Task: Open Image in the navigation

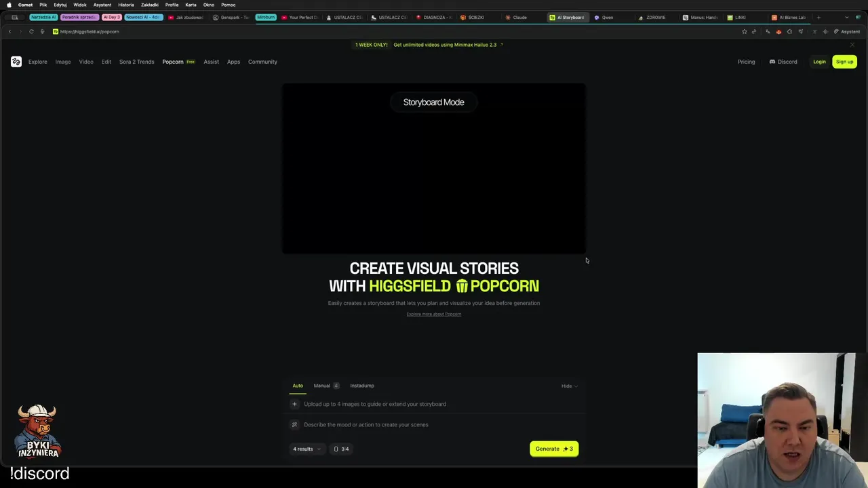Action: click(x=63, y=62)
